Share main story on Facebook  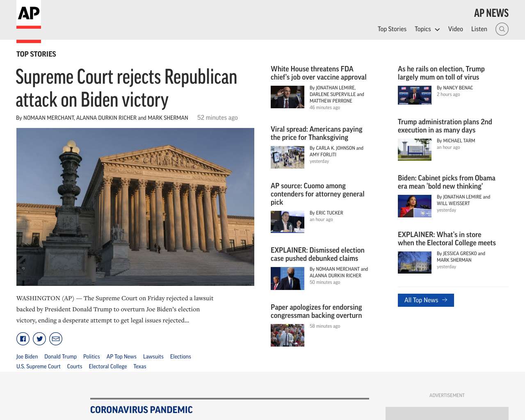[23, 339]
